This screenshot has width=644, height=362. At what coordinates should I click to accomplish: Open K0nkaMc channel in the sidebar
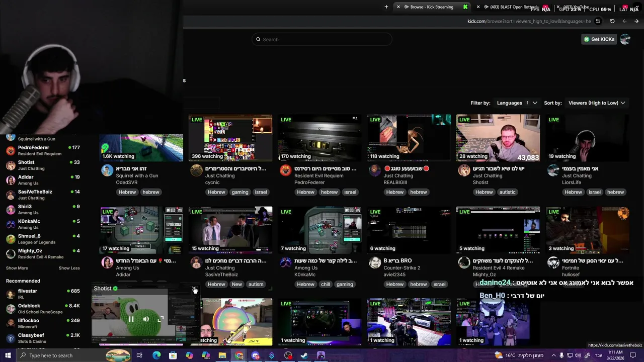click(43, 224)
